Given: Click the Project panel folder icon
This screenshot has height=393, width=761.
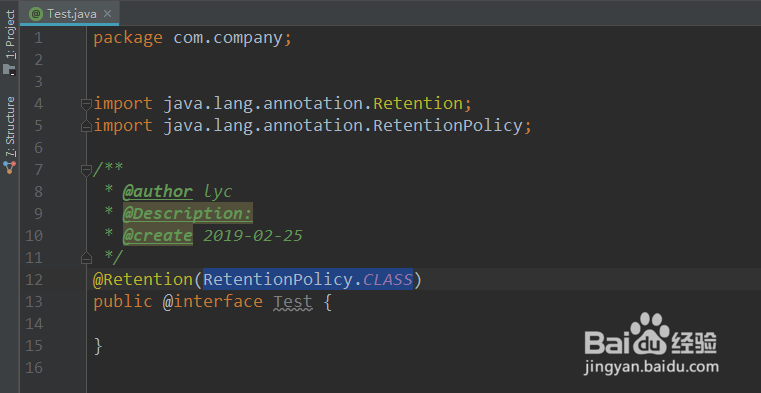Looking at the screenshot, I should pyautogui.click(x=10, y=69).
